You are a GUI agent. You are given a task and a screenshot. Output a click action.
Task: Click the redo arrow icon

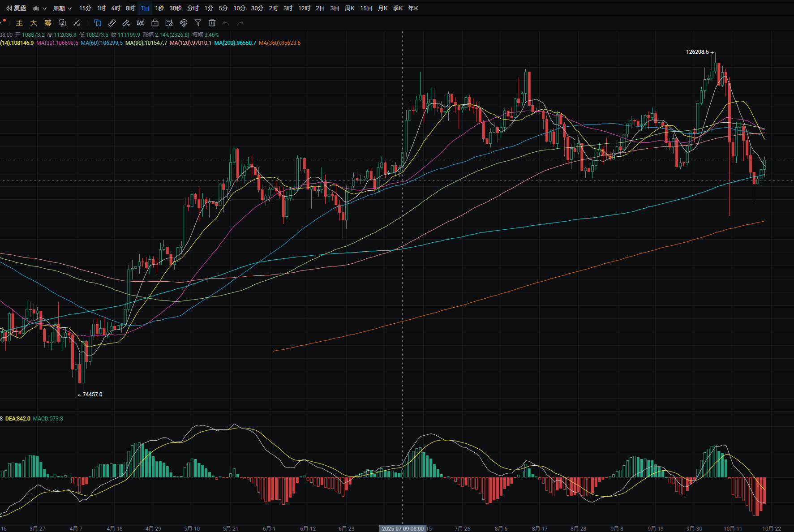(240, 23)
